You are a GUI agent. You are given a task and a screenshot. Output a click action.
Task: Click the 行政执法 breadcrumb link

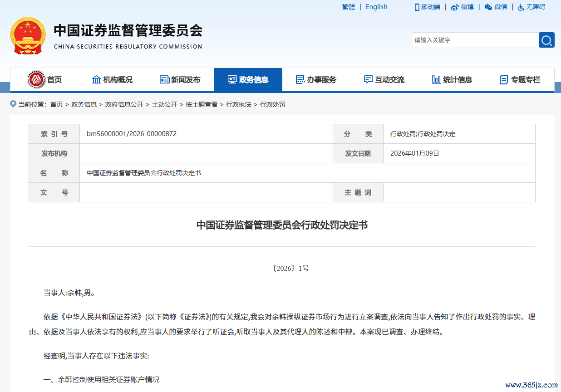(239, 104)
